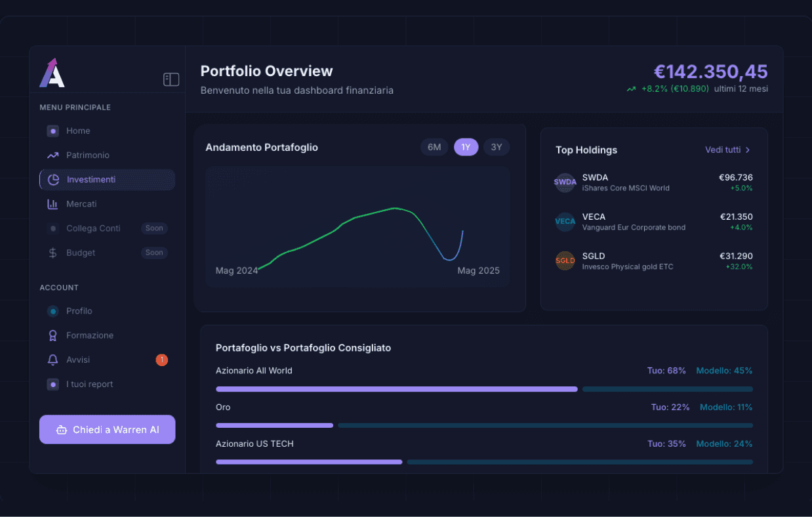Click the Oro allocation bar
Screen dimensions: 812x517
point(484,426)
